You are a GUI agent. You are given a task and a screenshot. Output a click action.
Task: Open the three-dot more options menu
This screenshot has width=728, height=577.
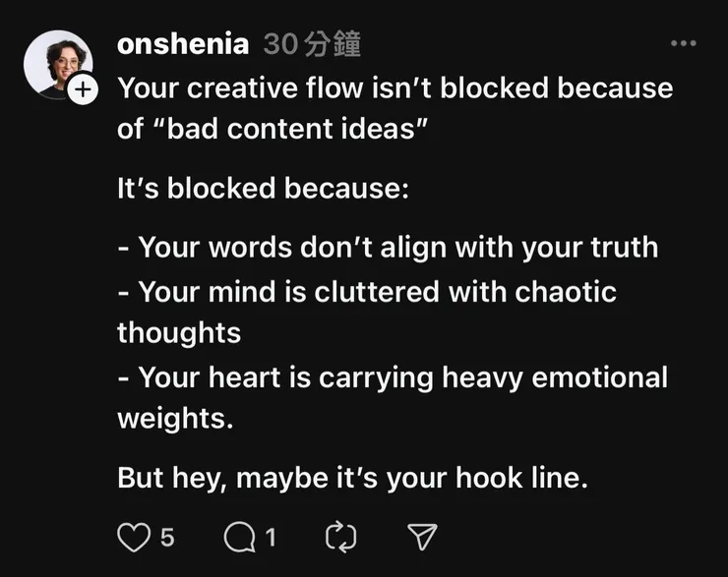pos(682,43)
